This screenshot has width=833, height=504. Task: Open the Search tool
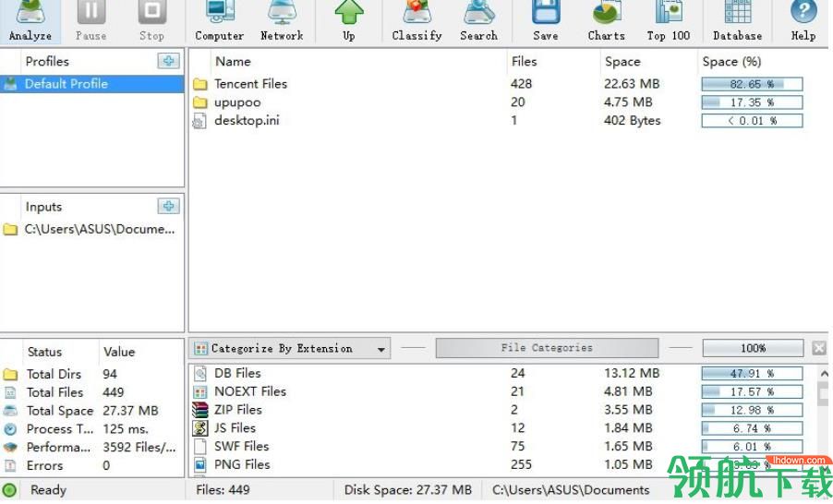coord(478,21)
